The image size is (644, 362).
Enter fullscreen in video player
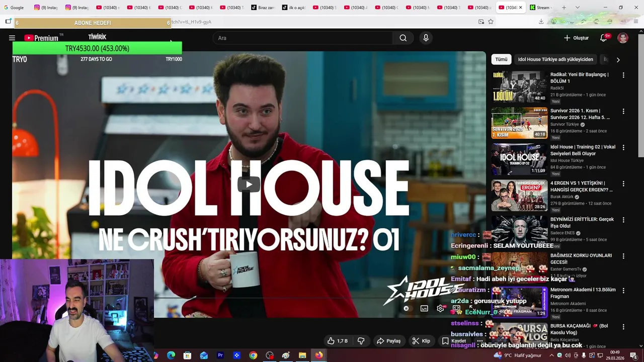(472, 308)
